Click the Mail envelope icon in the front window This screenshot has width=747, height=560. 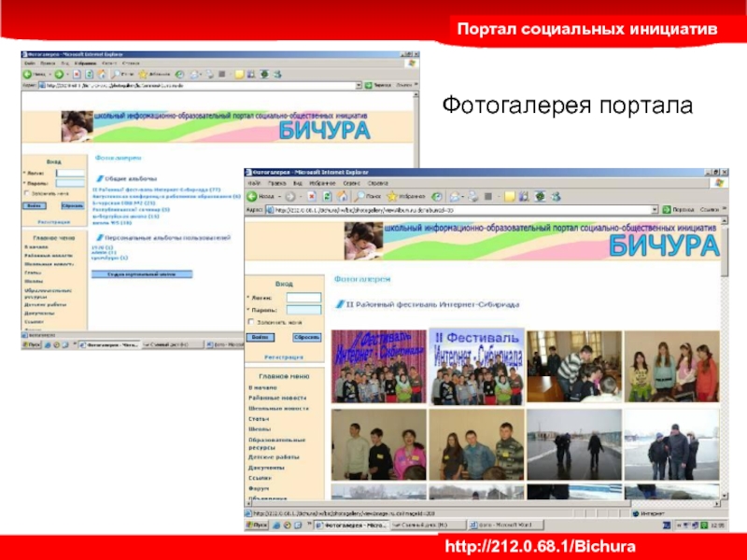pyautogui.click(x=455, y=196)
